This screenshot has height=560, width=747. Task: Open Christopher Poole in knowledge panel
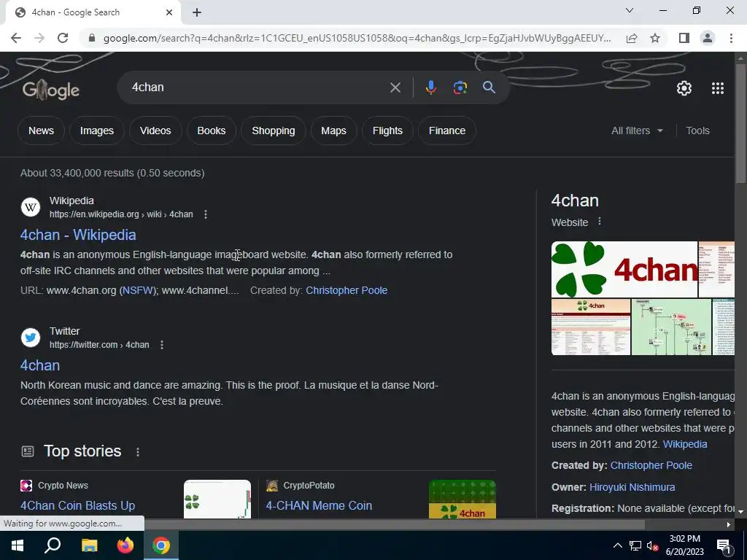tap(651, 465)
